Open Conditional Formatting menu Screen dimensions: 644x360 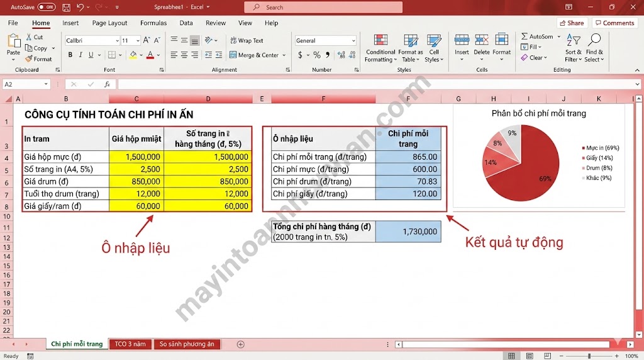(x=380, y=48)
